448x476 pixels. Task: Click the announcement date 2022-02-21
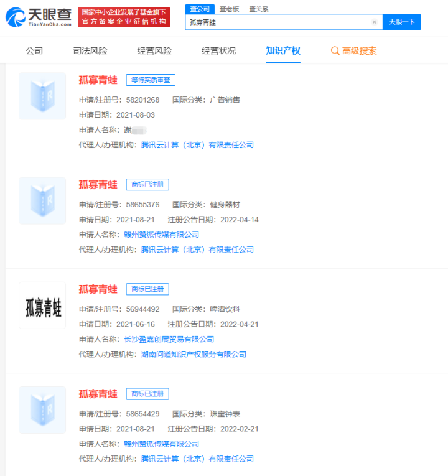coord(240,429)
